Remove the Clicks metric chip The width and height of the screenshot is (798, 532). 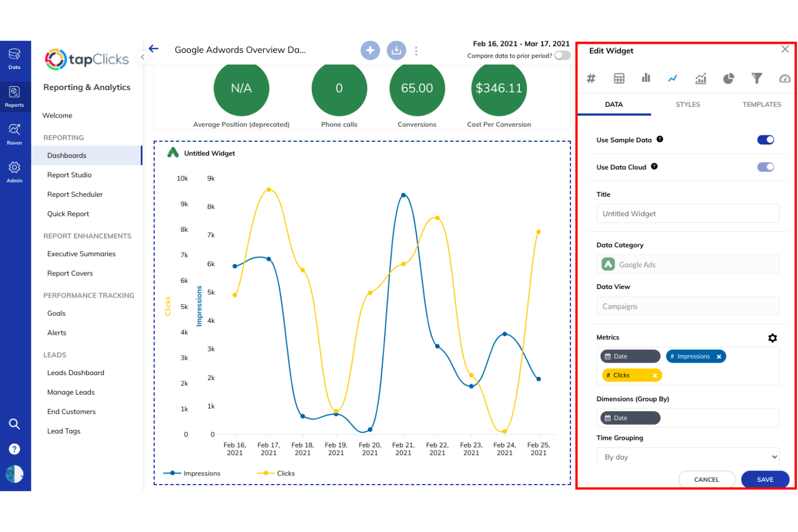point(655,375)
